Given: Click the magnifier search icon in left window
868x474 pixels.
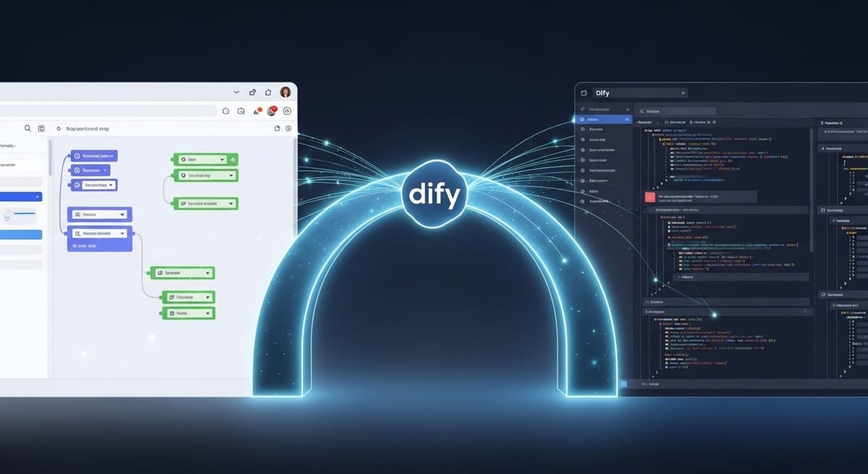Looking at the screenshot, I should [27, 128].
